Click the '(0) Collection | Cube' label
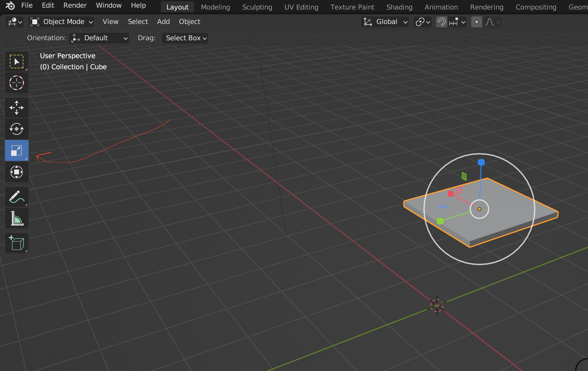The width and height of the screenshot is (588, 371). [73, 67]
